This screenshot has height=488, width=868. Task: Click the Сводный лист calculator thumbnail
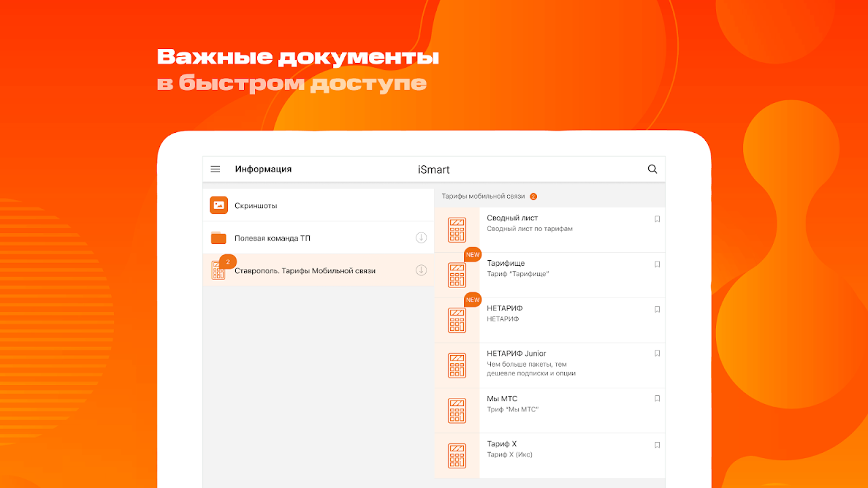coord(457,230)
